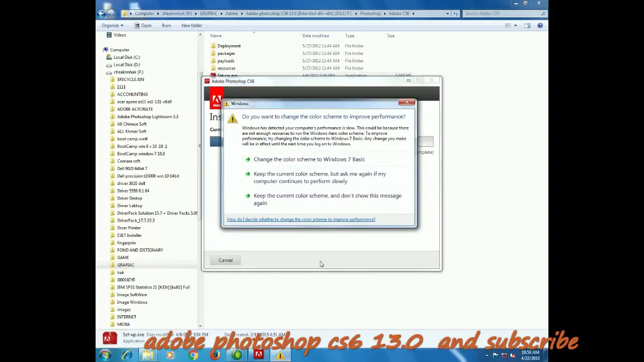Open Windows Media Player taskbar icon
Image resolution: width=644 pixels, height=362 pixels.
[170, 355]
